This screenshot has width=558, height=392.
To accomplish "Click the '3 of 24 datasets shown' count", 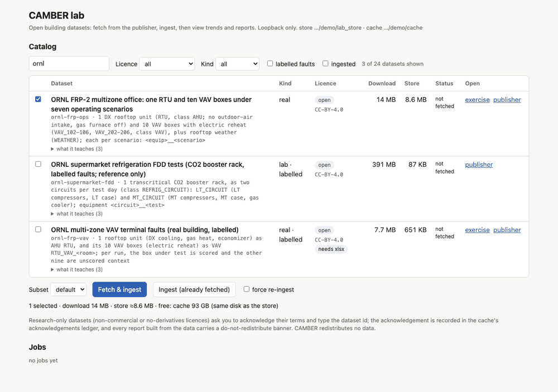I will (392, 64).
